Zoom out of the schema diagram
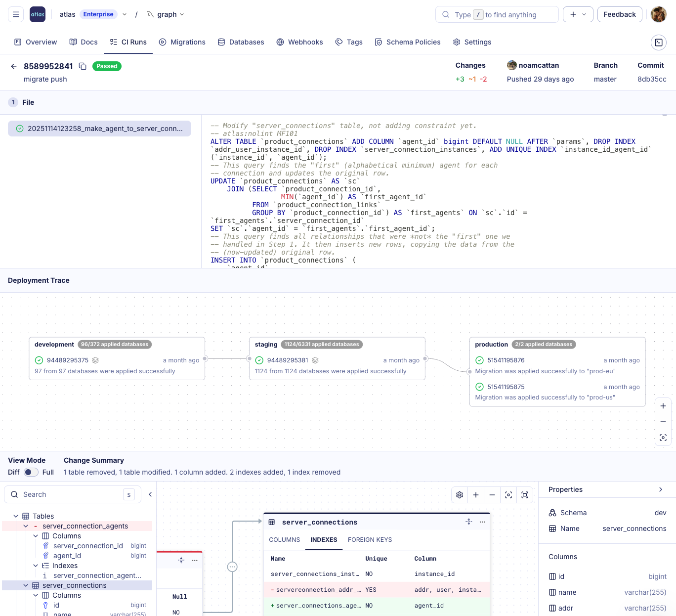Image resolution: width=676 pixels, height=616 pixels. (x=492, y=495)
